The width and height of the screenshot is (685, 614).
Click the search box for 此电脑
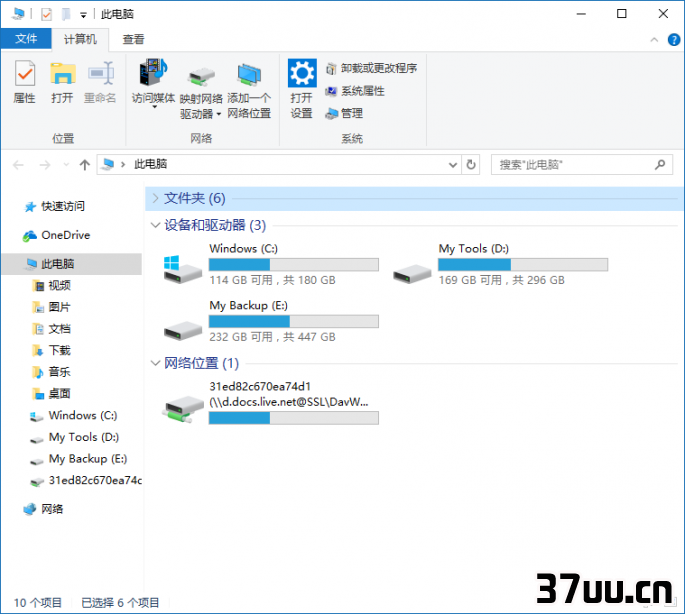pos(581,165)
